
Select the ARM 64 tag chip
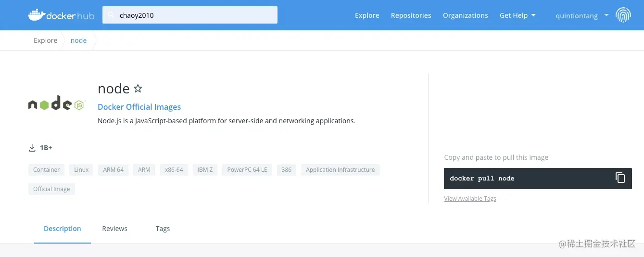point(113,170)
